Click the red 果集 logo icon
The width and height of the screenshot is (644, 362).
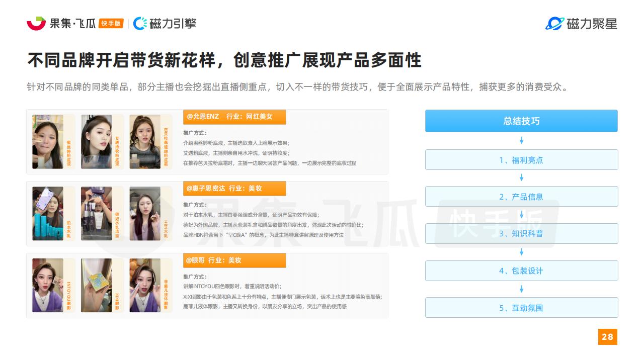coord(36,23)
